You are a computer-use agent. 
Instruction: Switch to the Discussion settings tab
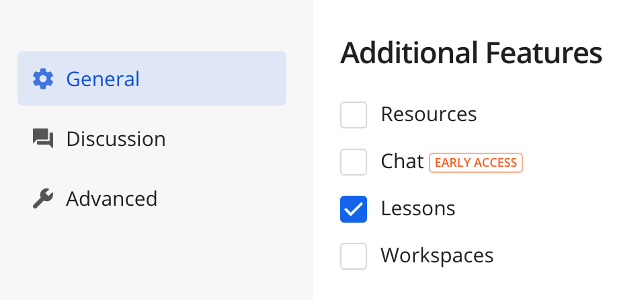(116, 139)
